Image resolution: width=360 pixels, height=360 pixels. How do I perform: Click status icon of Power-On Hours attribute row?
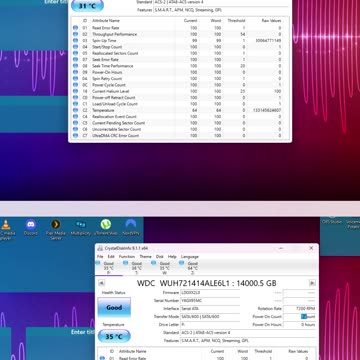(x=75, y=72)
